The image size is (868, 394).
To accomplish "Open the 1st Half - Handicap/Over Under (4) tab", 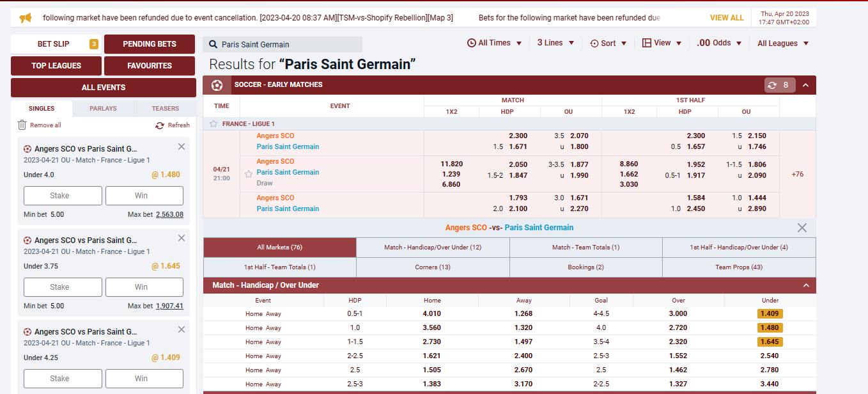I will (739, 248).
